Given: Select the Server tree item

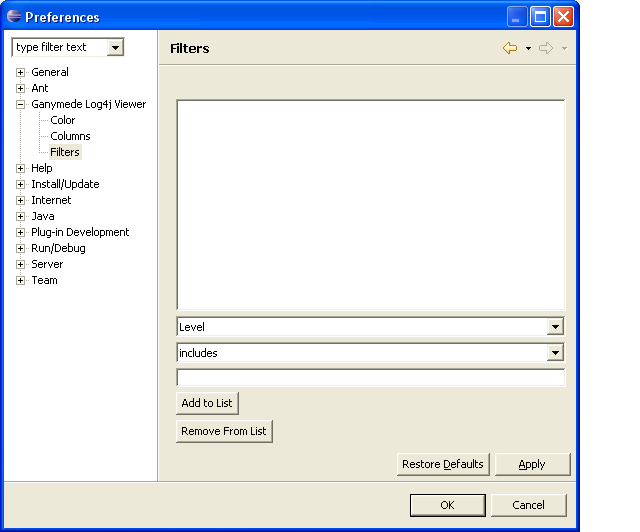Looking at the screenshot, I should click(47, 264).
